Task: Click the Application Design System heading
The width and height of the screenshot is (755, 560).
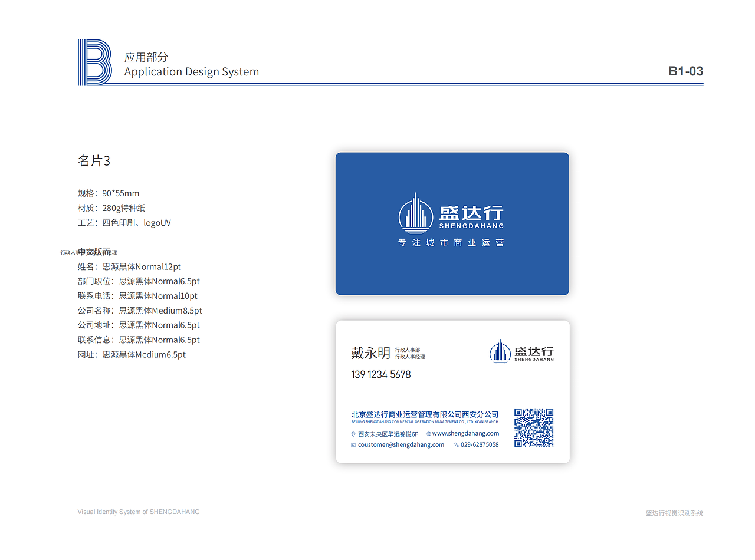Action: point(192,72)
